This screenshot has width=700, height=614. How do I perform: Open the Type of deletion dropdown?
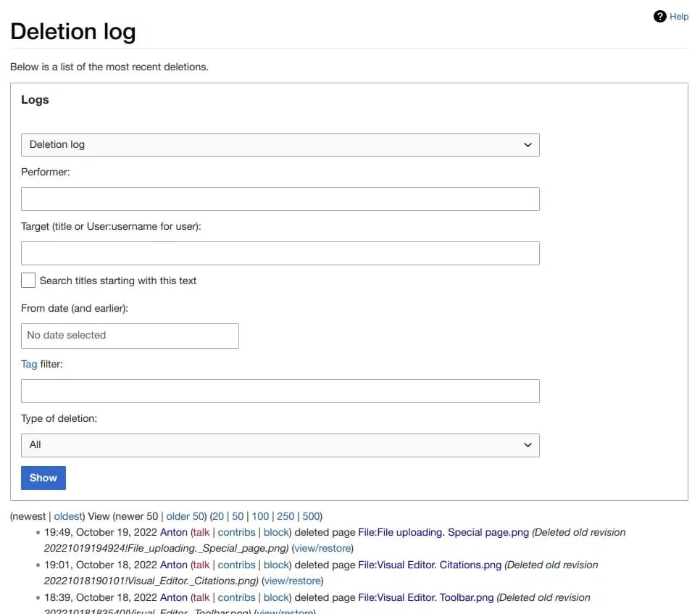280,445
